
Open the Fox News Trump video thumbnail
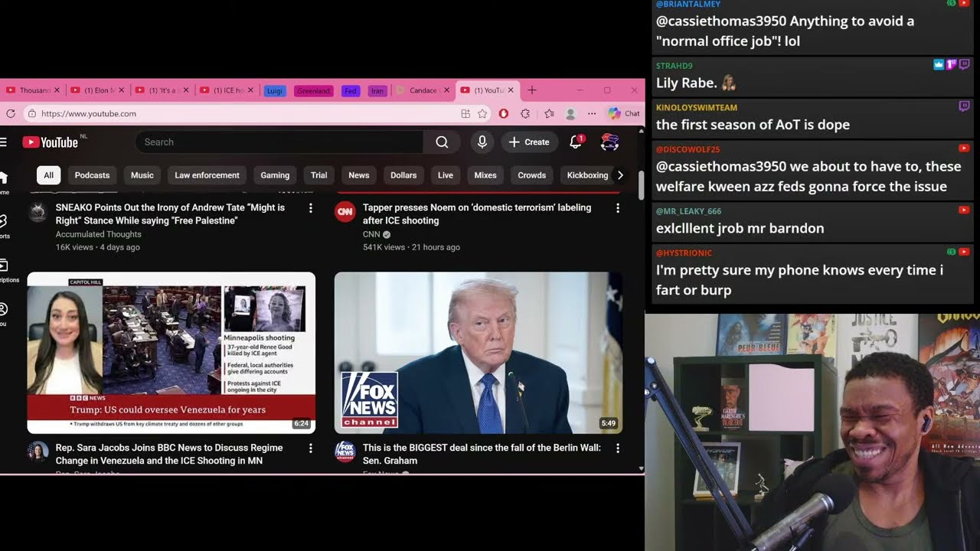pos(479,353)
